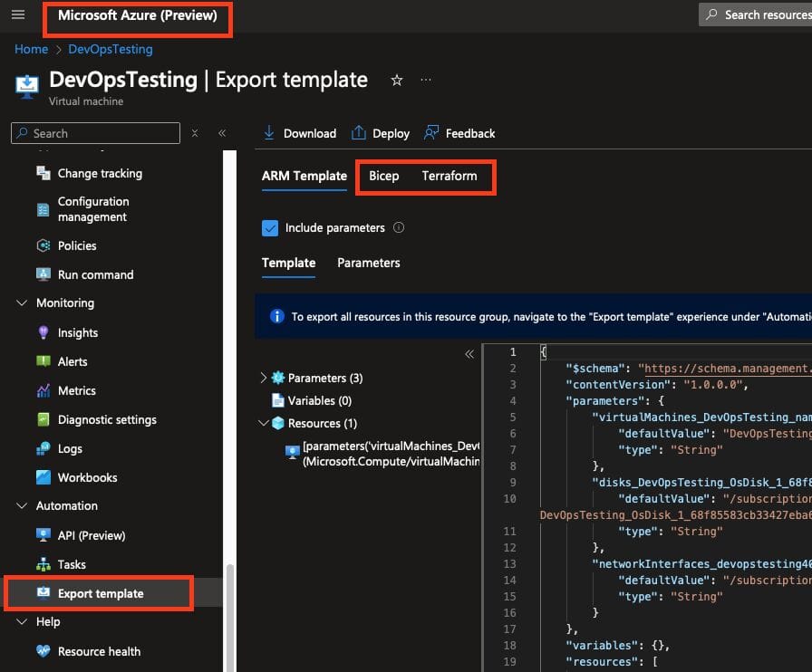The width and height of the screenshot is (812, 672).
Task: Switch to the Bicep tab
Action: [383, 176]
